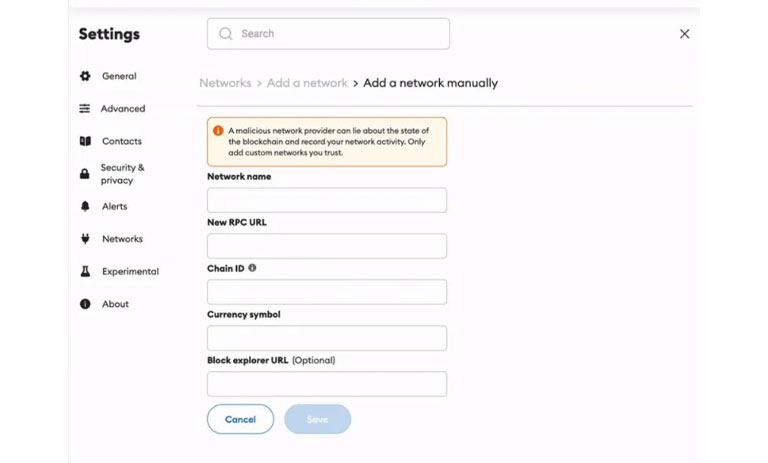Image resolution: width=768 pixels, height=463 pixels.
Task: Click the Alerts bell icon
Action: [85, 206]
